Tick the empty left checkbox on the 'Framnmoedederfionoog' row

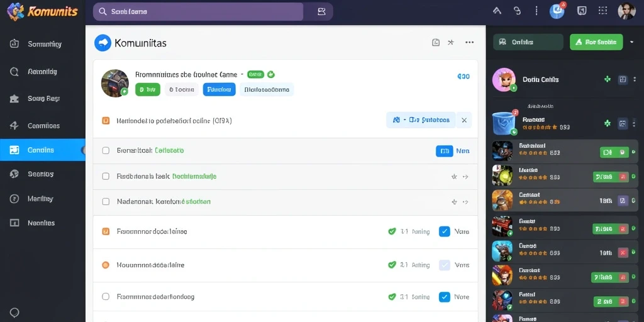106,297
